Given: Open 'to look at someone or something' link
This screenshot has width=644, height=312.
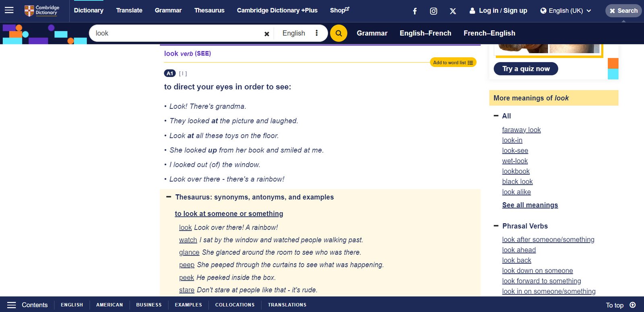Looking at the screenshot, I should (x=229, y=214).
